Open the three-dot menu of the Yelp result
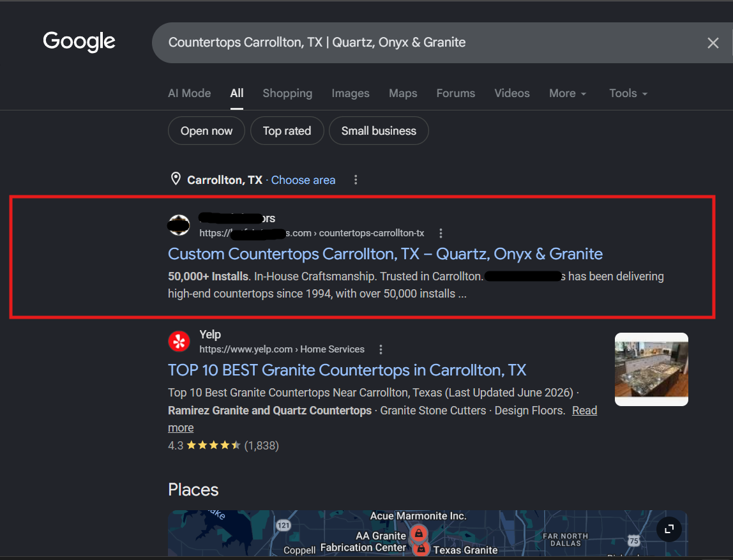This screenshot has height=560, width=733. (x=381, y=349)
